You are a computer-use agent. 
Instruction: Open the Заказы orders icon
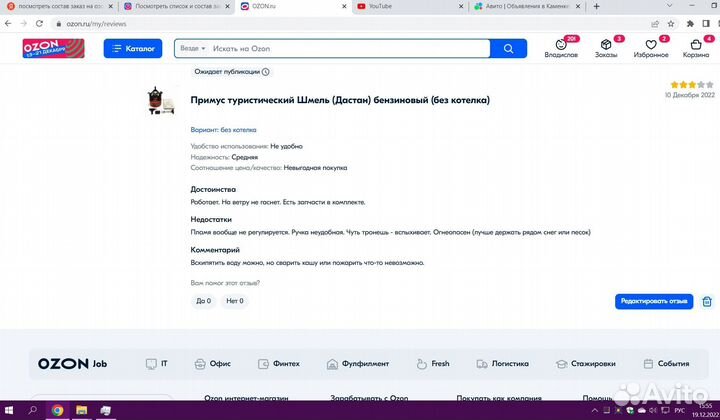tap(606, 48)
